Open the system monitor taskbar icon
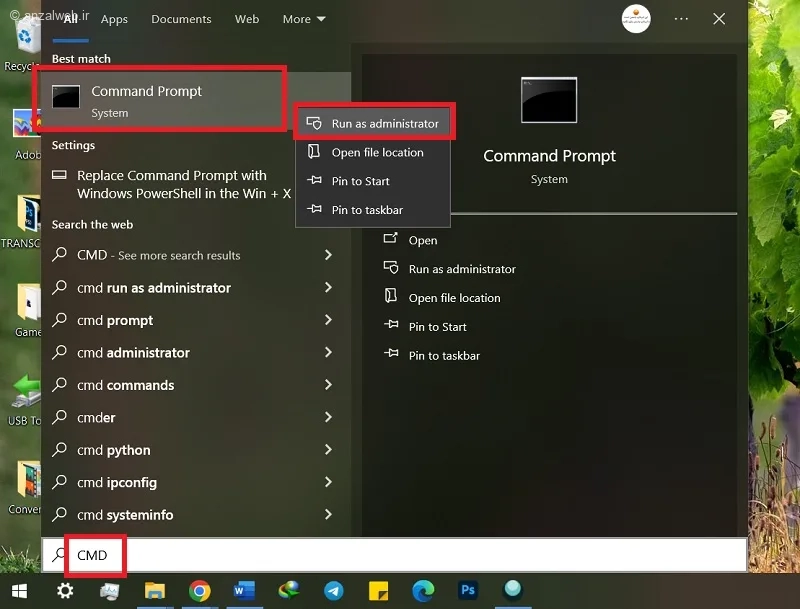This screenshot has height=609, width=800. pos(110,591)
